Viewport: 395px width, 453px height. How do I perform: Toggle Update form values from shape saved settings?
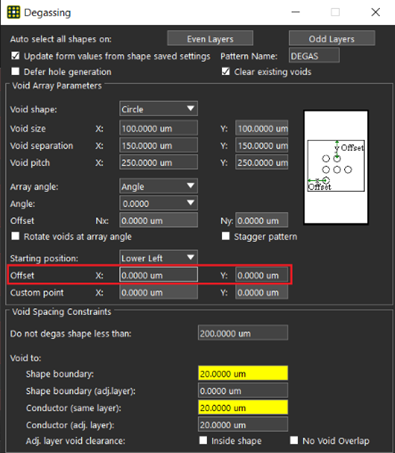point(15,56)
